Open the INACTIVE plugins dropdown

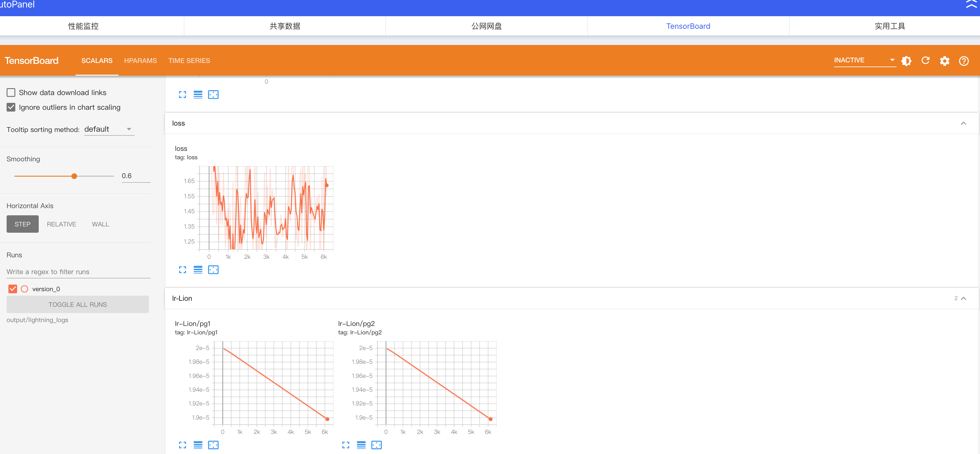(864, 60)
